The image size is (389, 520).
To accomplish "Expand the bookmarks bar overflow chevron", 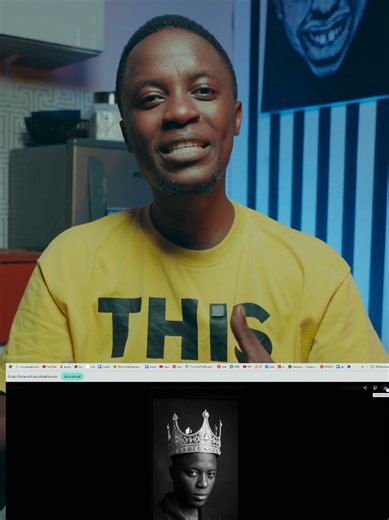I will (362, 367).
